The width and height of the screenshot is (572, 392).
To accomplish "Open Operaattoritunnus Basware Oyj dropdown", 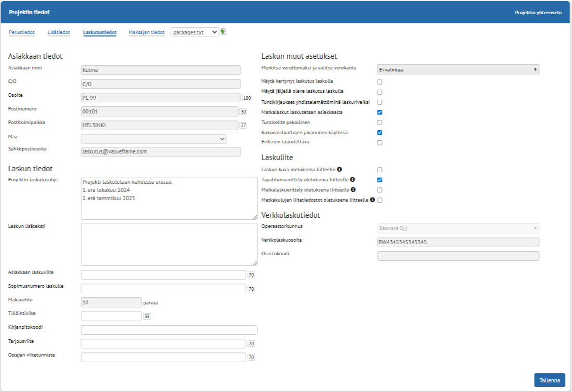I will (x=458, y=228).
